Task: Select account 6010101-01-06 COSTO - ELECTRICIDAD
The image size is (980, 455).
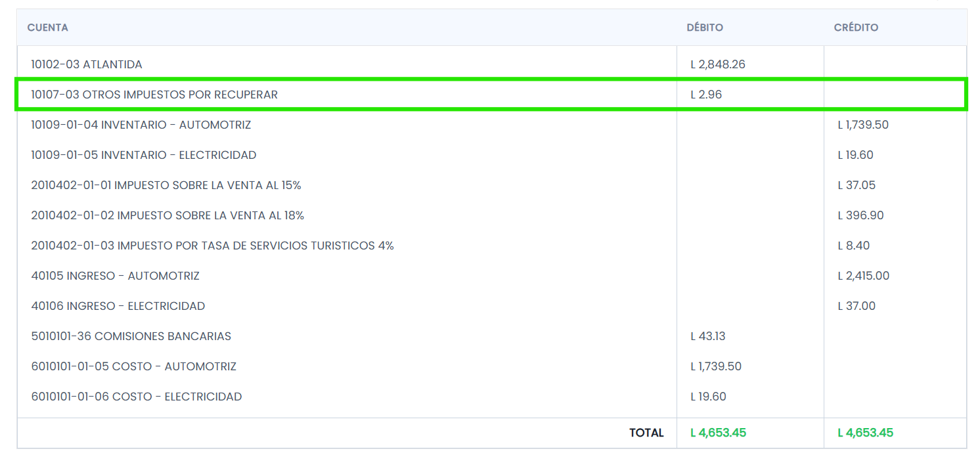Action: click(137, 397)
